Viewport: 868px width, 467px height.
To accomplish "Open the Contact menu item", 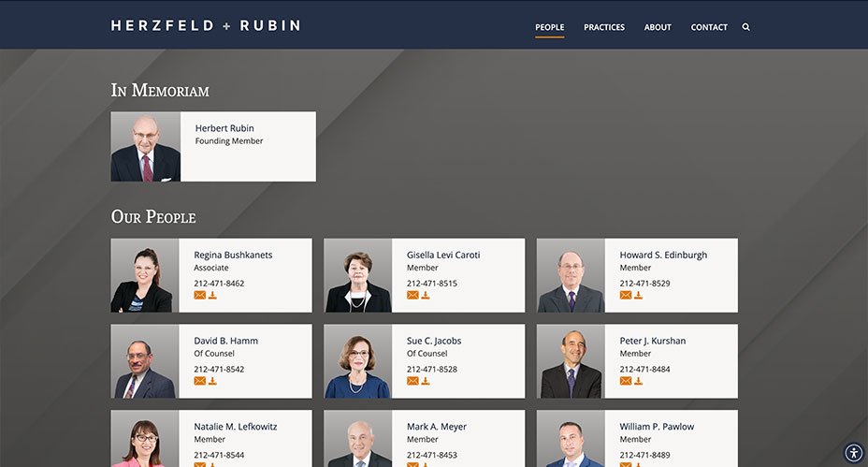I will [709, 27].
